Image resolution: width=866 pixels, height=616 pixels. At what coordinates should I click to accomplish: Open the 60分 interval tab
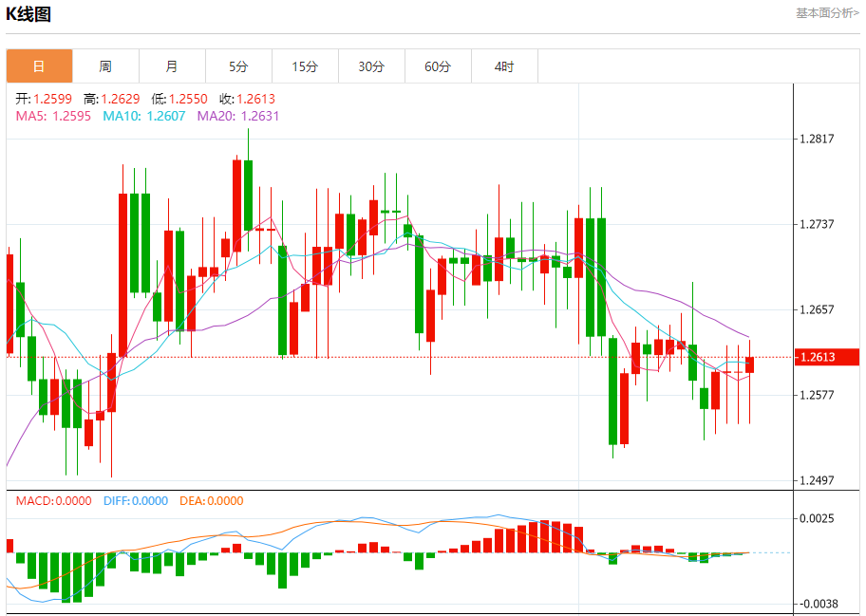[438, 66]
